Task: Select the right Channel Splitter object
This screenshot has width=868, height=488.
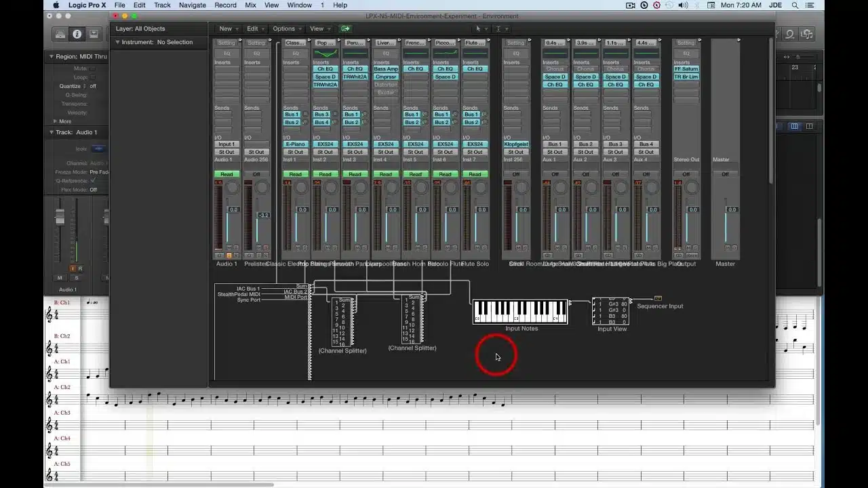Action: (413, 319)
